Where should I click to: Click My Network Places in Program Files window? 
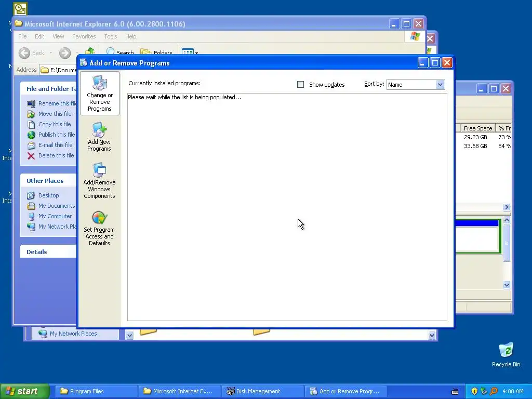click(x=73, y=334)
